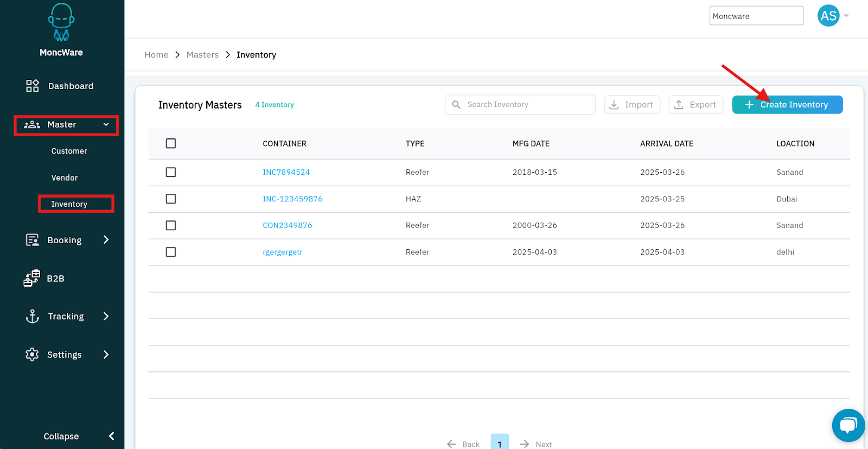Click the Booking list icon
Viewport: 868px width, 449px height.
(33, 240)
